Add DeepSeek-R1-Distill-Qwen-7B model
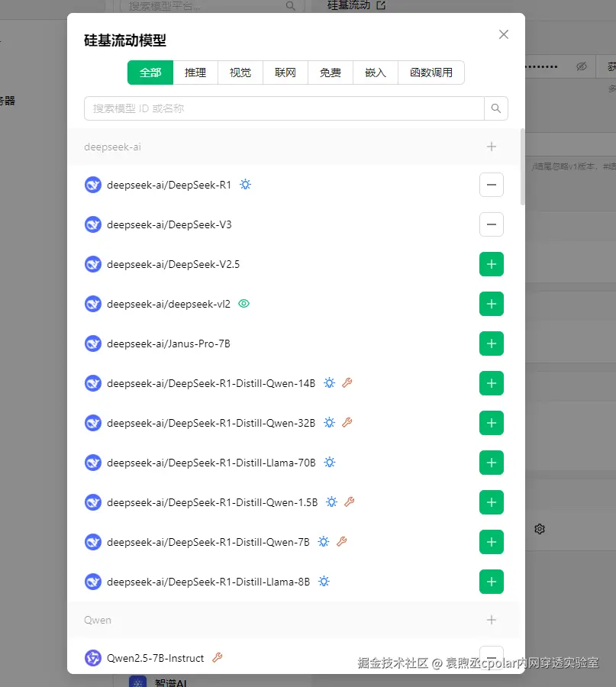 pyautogui.click(x=491, y=542)
